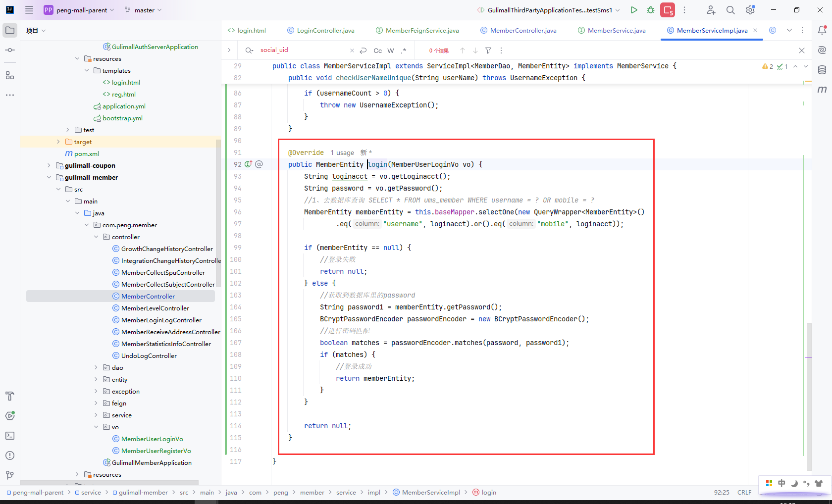Image resolution: width=832 pixels, height=504 pixels.
Task: Expand the feign package
Action: (96, 403)
